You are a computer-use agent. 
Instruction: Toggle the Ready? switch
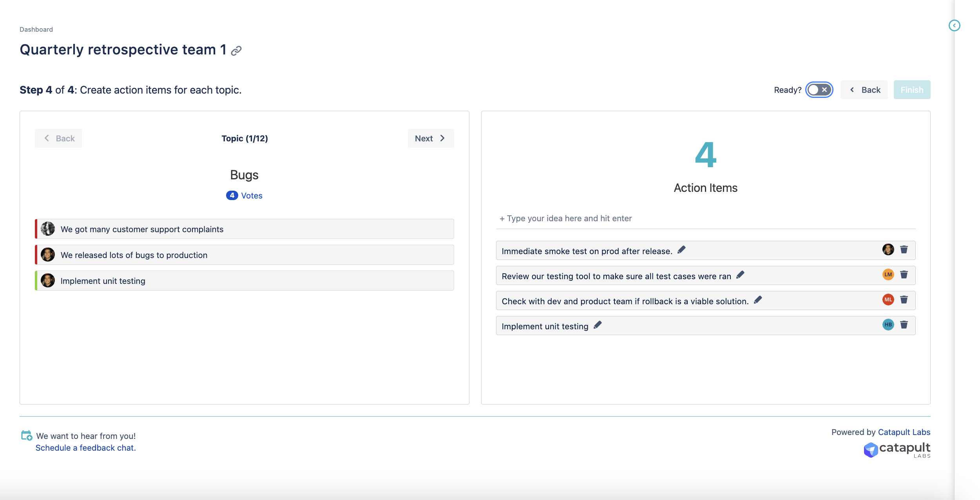(819, 90)
